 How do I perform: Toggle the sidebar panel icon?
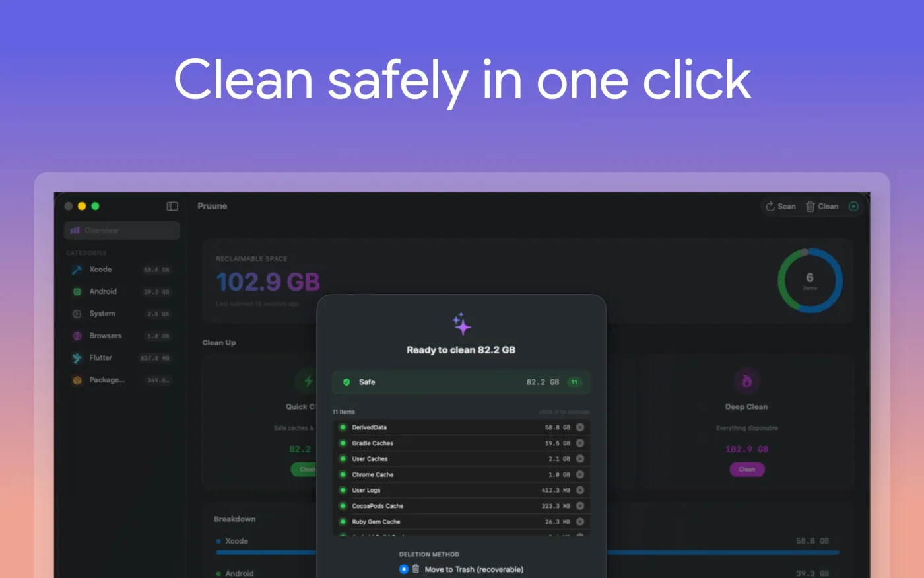[172, 206]
